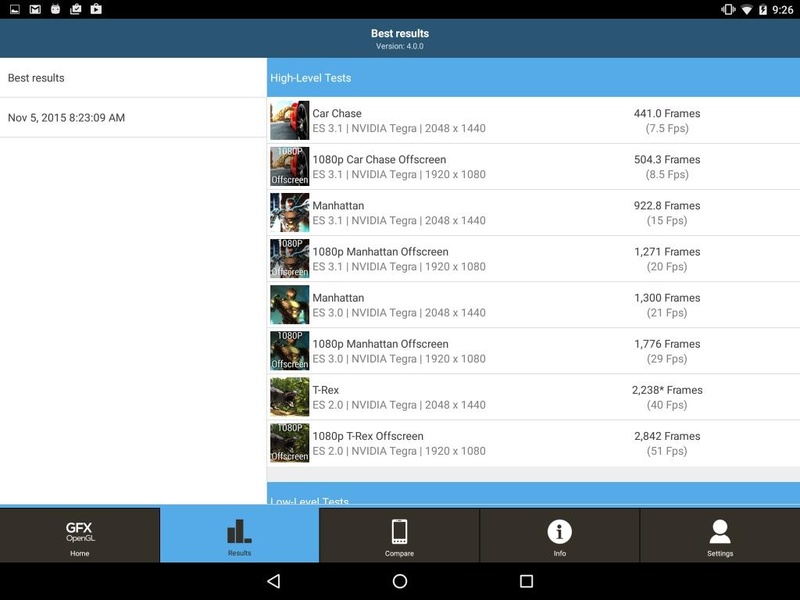Tap the Manhattan ES 3.0 thumbnail
The height and width of the screenshot is (600, 800).
coord(289,305)
